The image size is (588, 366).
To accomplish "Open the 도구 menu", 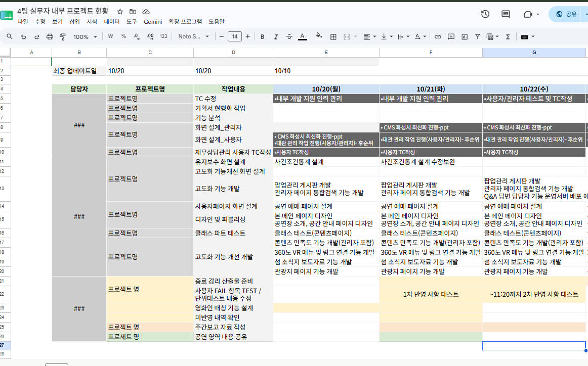I will click(x=132, y=22).
